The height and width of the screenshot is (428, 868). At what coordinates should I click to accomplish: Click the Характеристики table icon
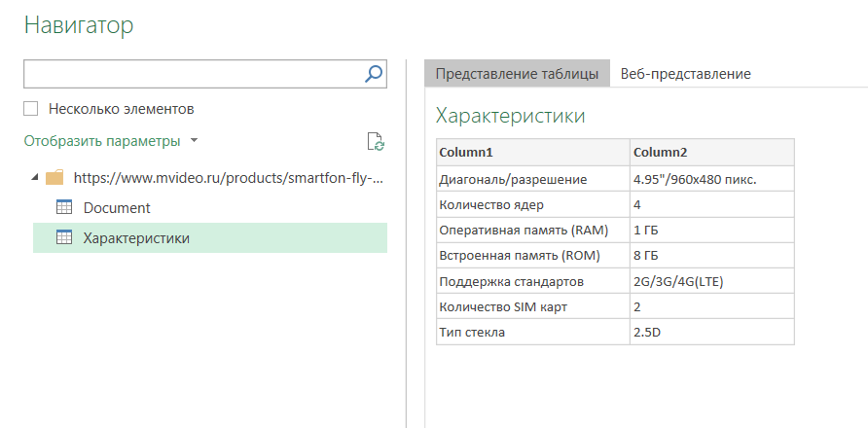pyautogui.click(x=65, y=237)
